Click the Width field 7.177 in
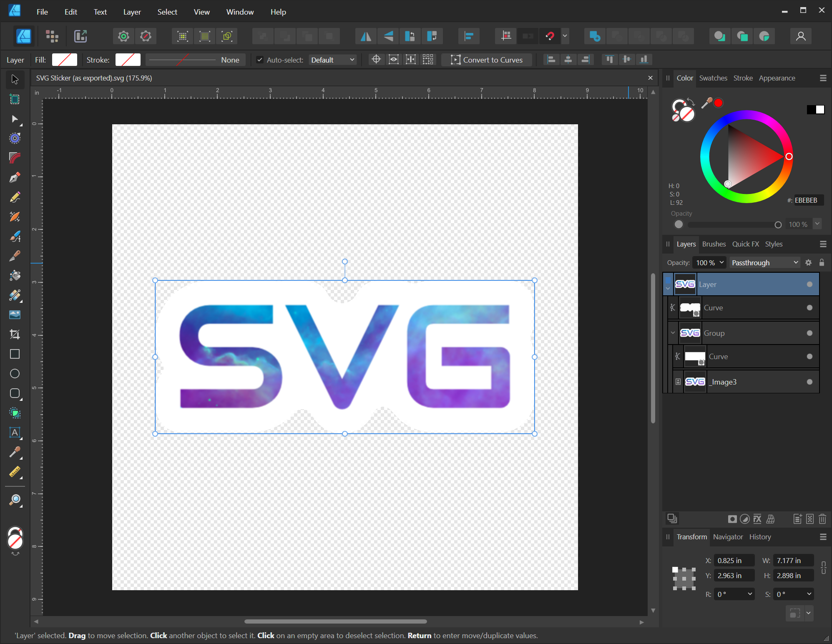This screenshot has width=832, height=644. click(793, 561)
